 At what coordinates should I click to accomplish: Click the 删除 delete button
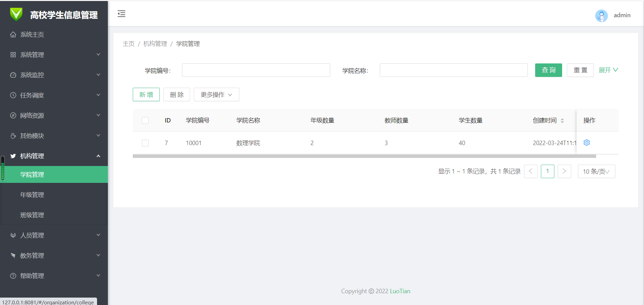click(x=177, y=94)
